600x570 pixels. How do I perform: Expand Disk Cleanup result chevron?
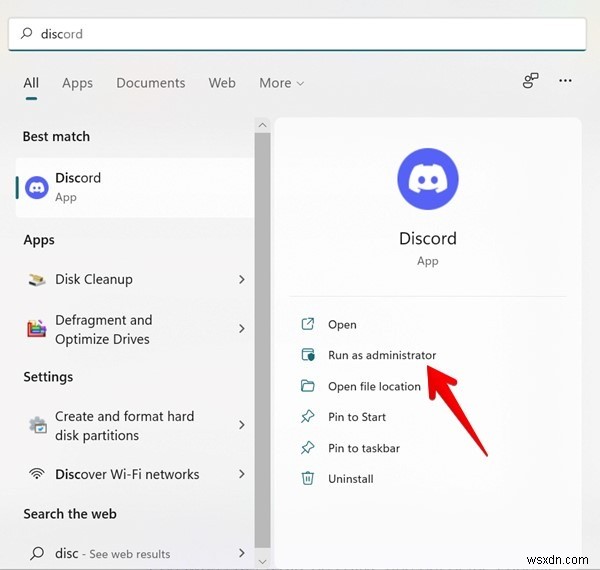pos(242,280)
